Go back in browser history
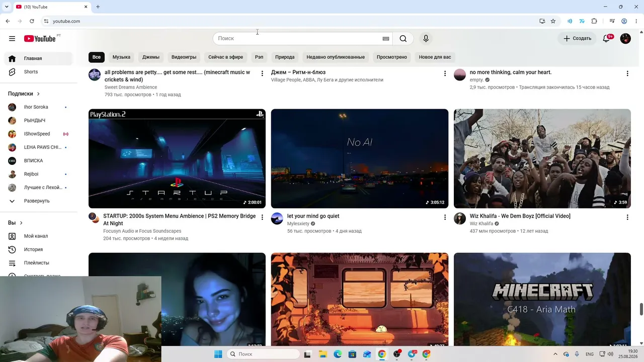 click(x=8, y=21)
